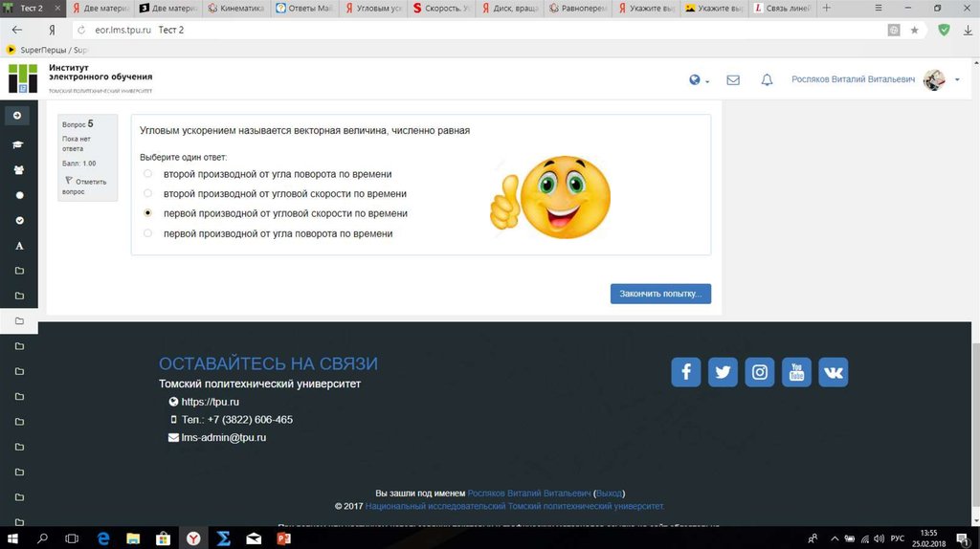Click 'РУС' keyboard language indicator

[x=898, y=538]
